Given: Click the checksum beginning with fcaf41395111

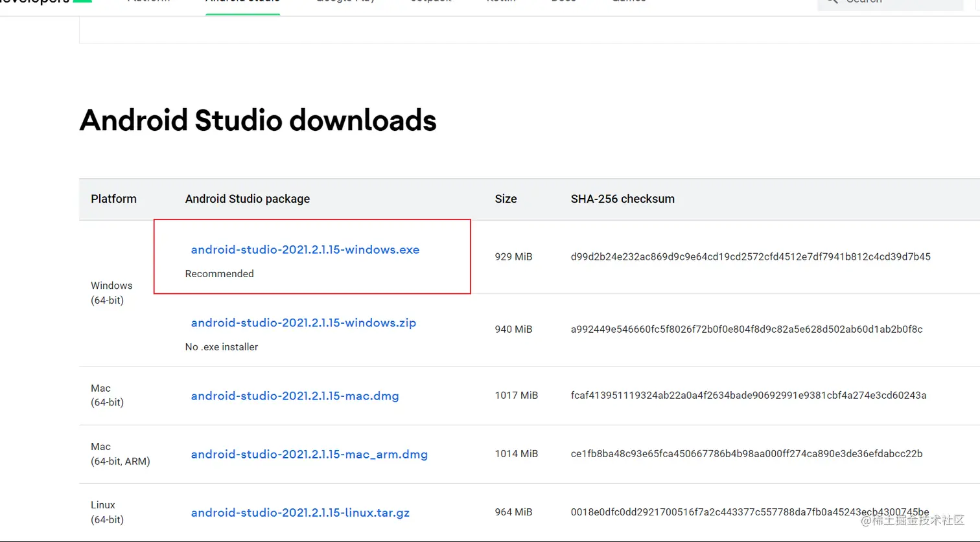Looking at the screenshot, I should (749, 396).
